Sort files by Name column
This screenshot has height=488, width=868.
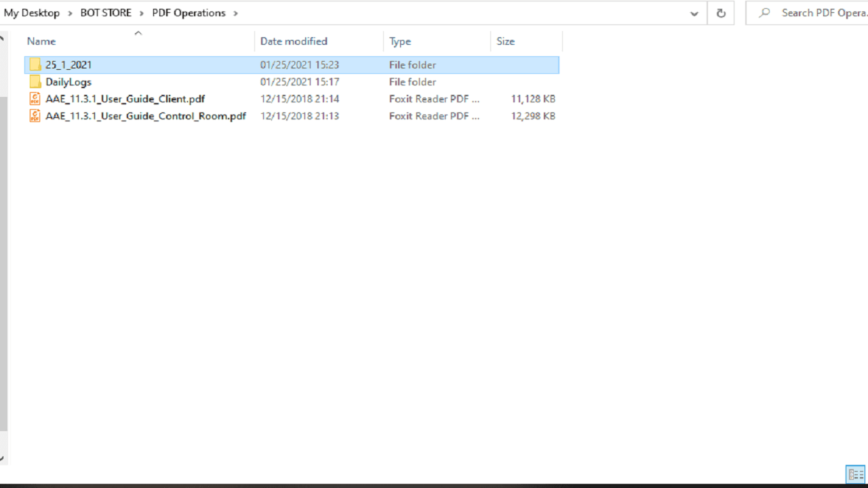click(138, 41)
